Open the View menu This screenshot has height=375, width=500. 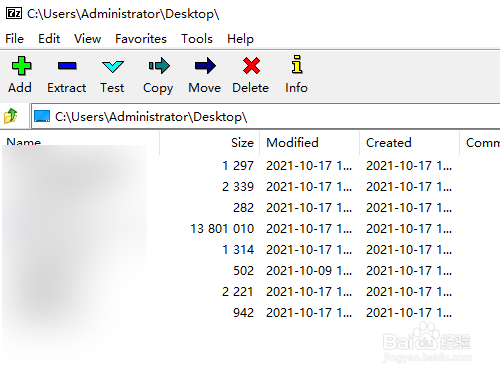[87, 39]
